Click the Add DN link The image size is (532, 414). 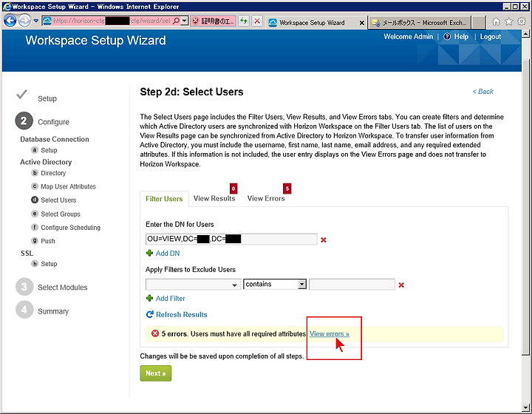tap(168, 254)
